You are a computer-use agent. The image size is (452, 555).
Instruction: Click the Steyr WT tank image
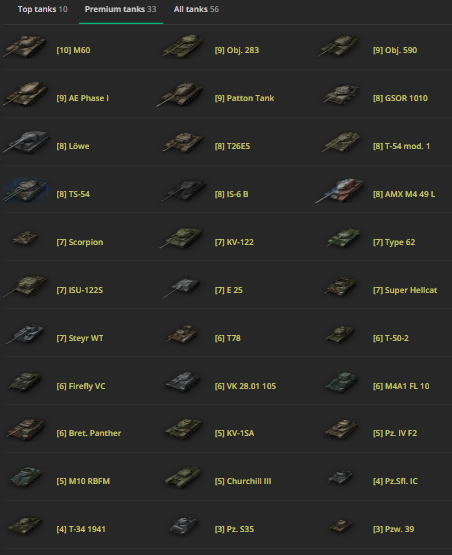click(25, 334)
